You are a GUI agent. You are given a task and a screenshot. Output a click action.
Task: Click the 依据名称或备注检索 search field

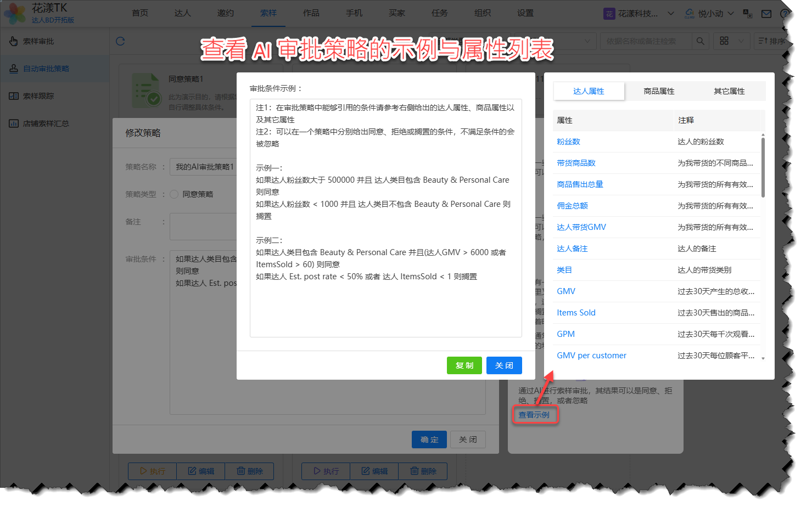pyautogui.click(x=645, y=41)
